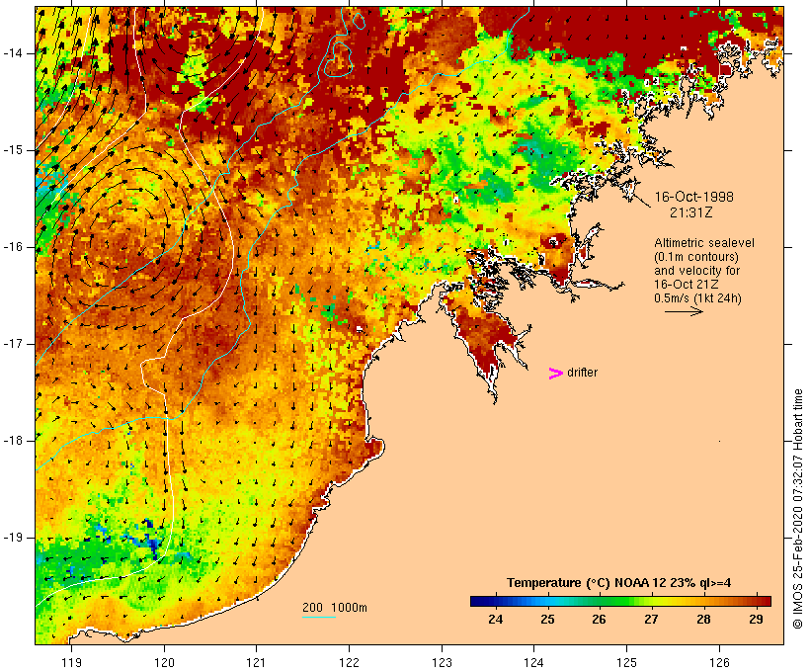Screen dimensions: 810x672
Task: Click the colorbar value 24
Action: click(496, 620)
